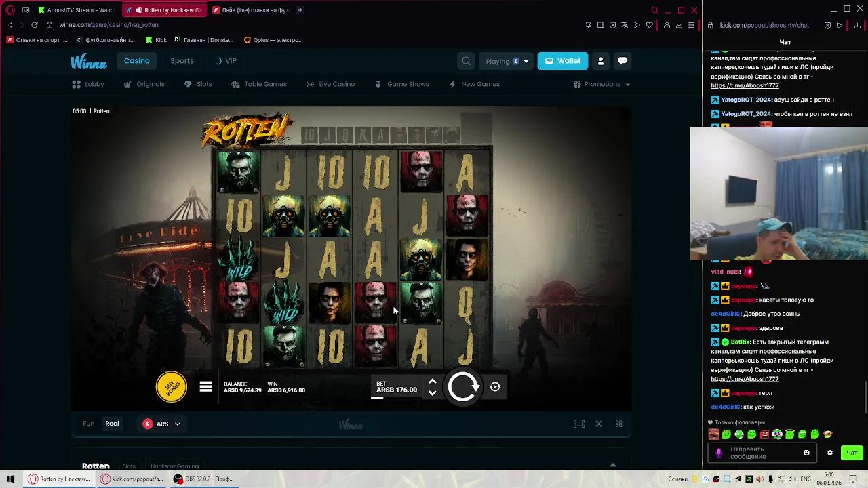Open browser downloads in Winna window
The image size is (868, 488).
(x=679, y=25)
